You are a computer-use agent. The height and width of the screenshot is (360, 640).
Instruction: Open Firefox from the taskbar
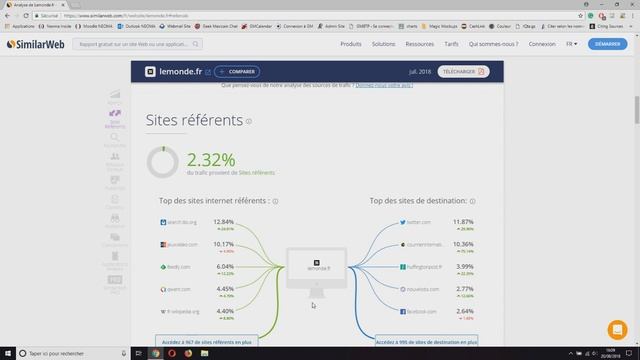pyautogui.click(x=188, y=353)
